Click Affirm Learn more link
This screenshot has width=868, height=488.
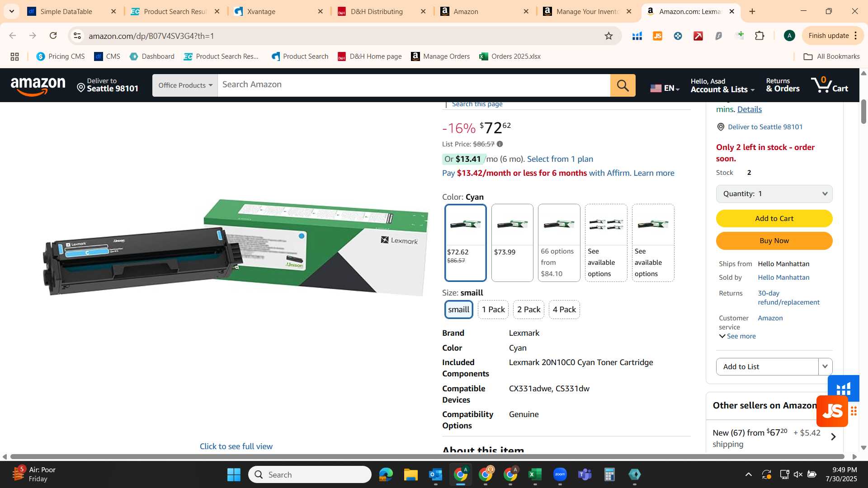pos(654,173)
